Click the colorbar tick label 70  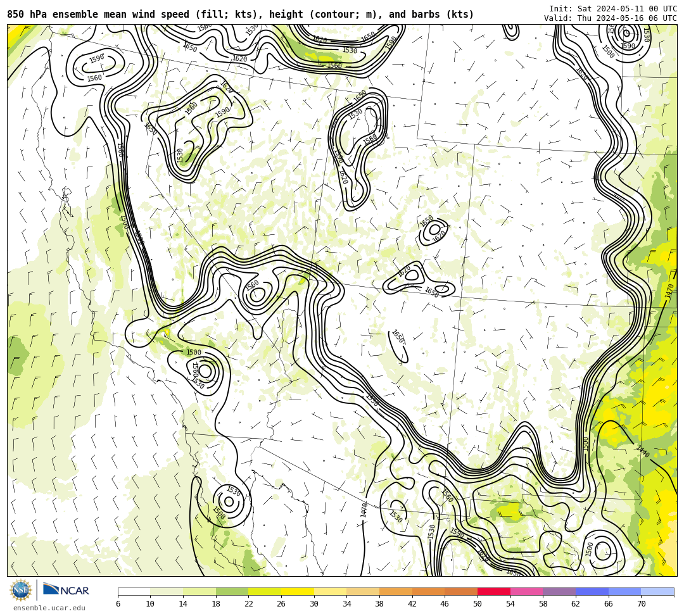[641, 604]
